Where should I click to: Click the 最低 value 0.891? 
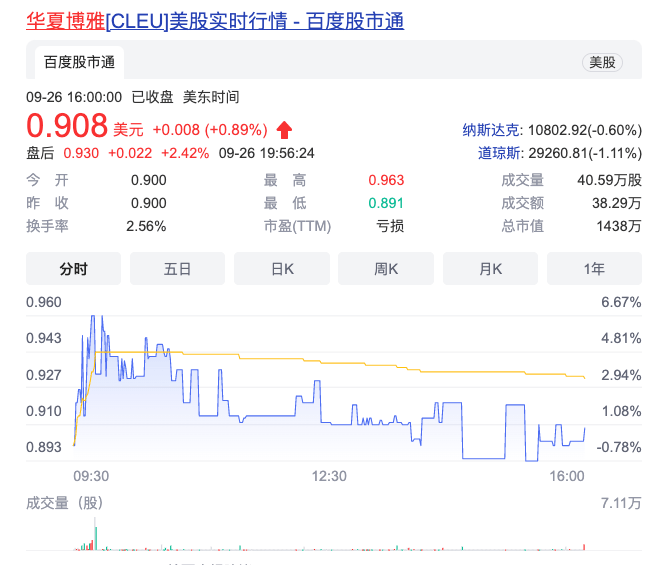pyautogui.click(x=386, y=203)
